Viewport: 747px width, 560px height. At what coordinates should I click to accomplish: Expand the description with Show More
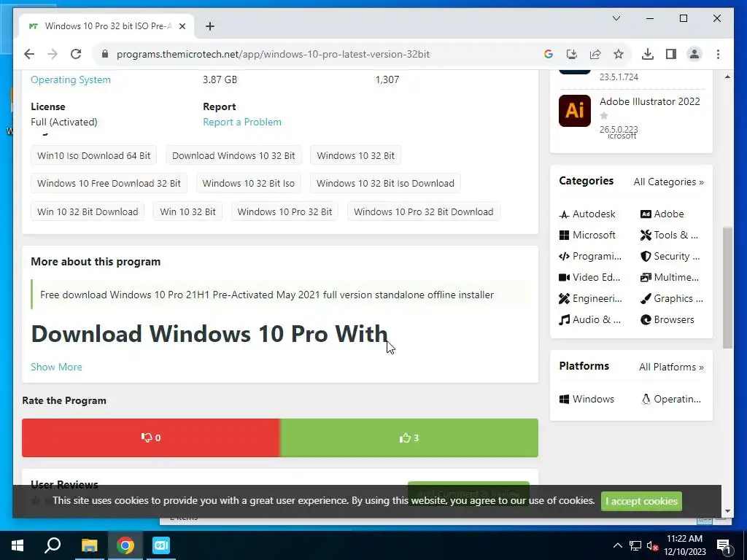pos(56,367)
